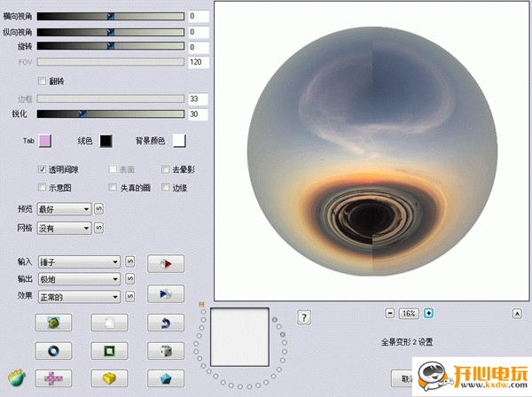Click the blue ring button
This screenshot has width=532, height=397.
[x=53, y=351]
